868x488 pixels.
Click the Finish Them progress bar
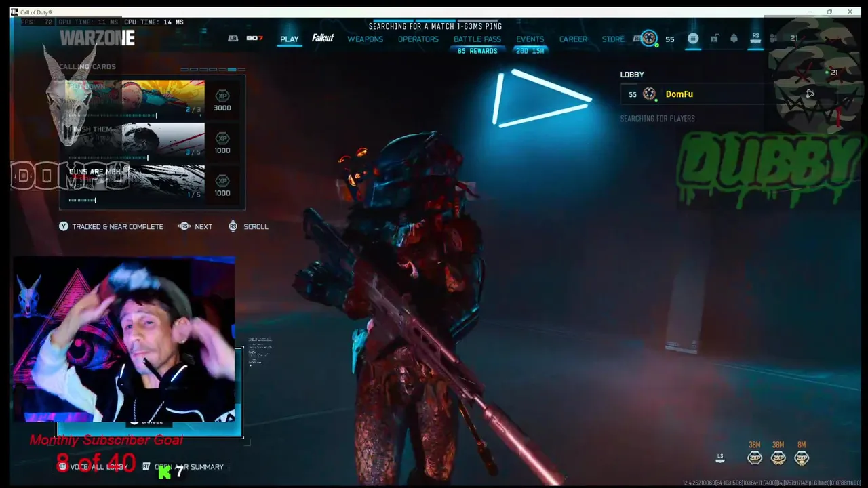tap(108, 158)
